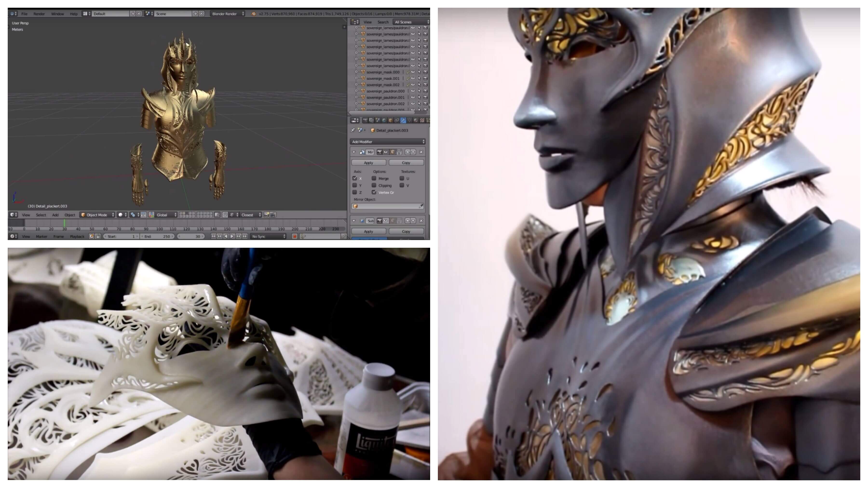Image resolution: width=868 pixels, height=488 pixels.
Task: Play the animation forward
Action: coord(232,236)
